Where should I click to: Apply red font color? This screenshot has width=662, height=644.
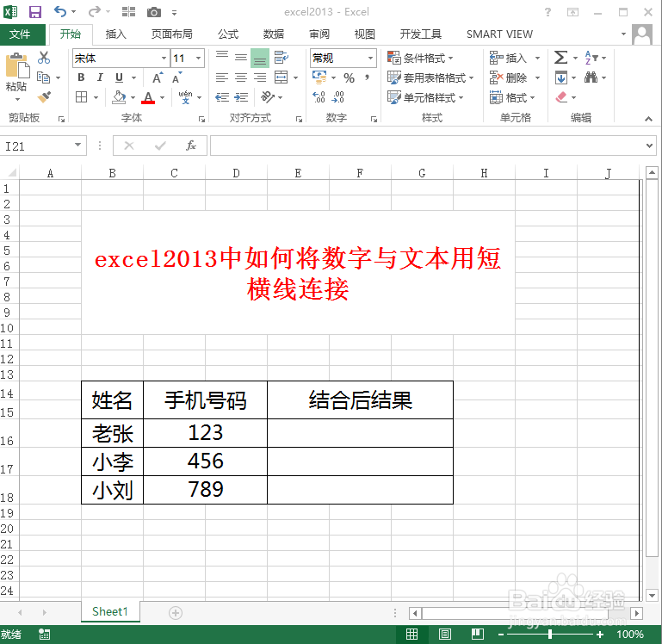click(148, 97)
